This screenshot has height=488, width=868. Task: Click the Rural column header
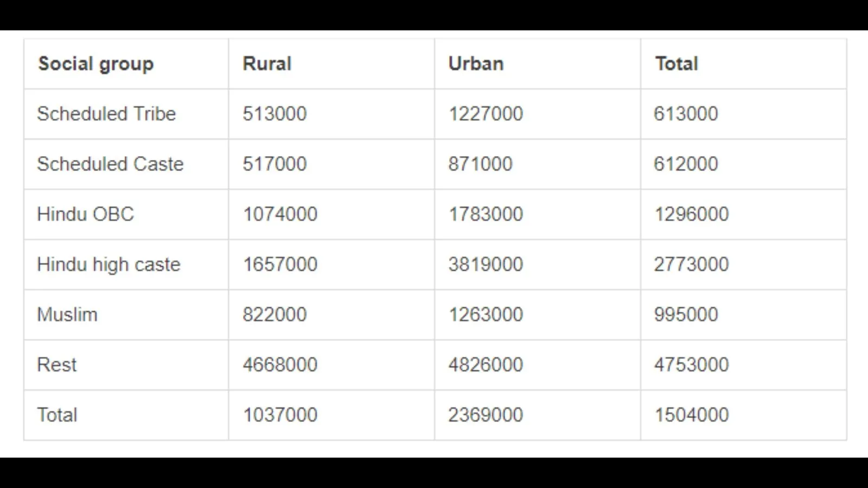(267, 63)
